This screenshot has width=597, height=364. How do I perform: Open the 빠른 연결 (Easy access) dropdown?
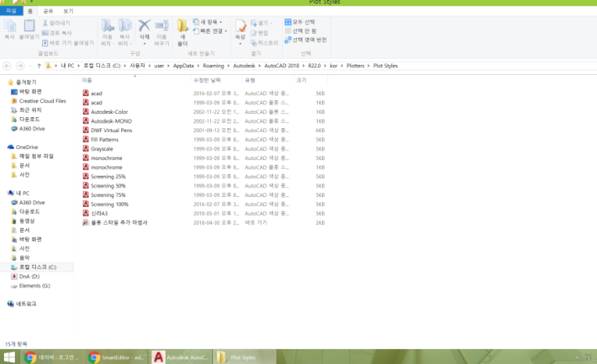coord(209,30)
